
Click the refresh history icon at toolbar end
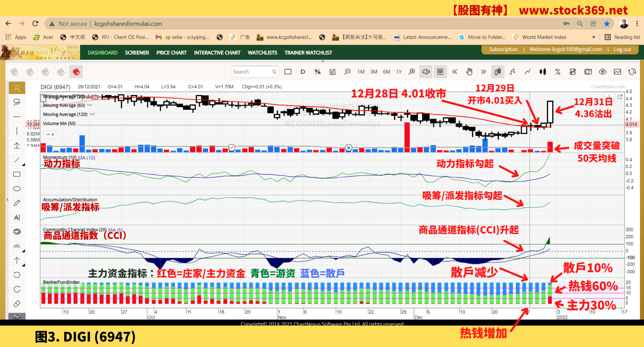(632, 72)
